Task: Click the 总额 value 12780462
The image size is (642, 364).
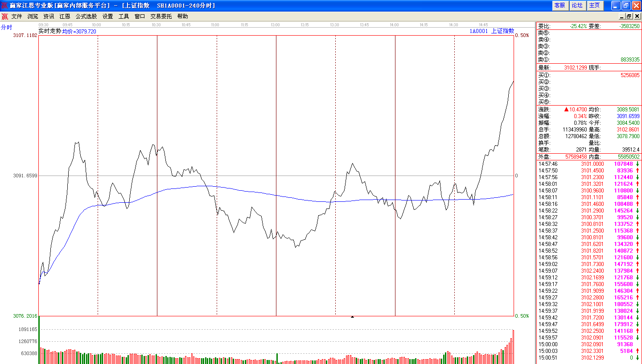Action: click(576, 136)
